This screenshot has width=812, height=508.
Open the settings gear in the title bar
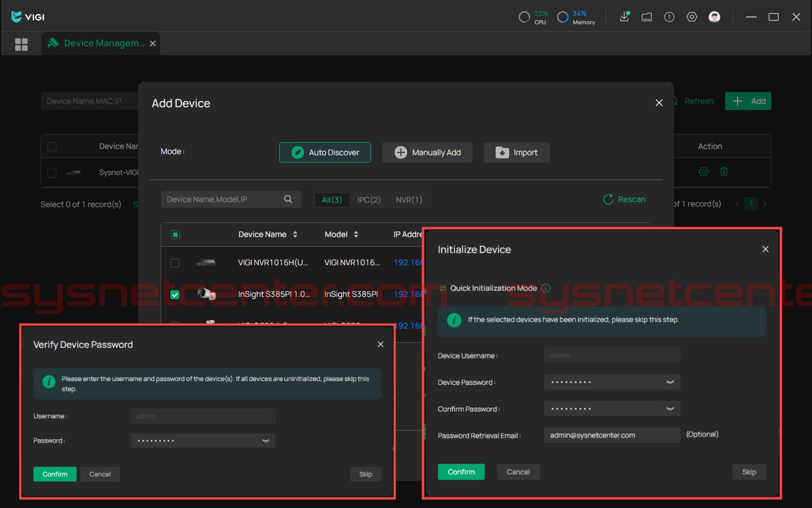(x=692, y=17)
